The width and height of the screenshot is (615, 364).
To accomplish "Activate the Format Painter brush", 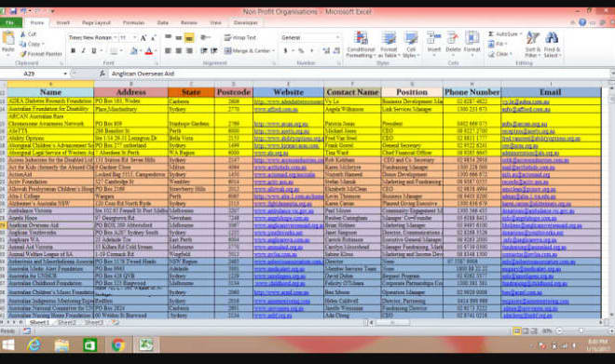I will point(23,54).
